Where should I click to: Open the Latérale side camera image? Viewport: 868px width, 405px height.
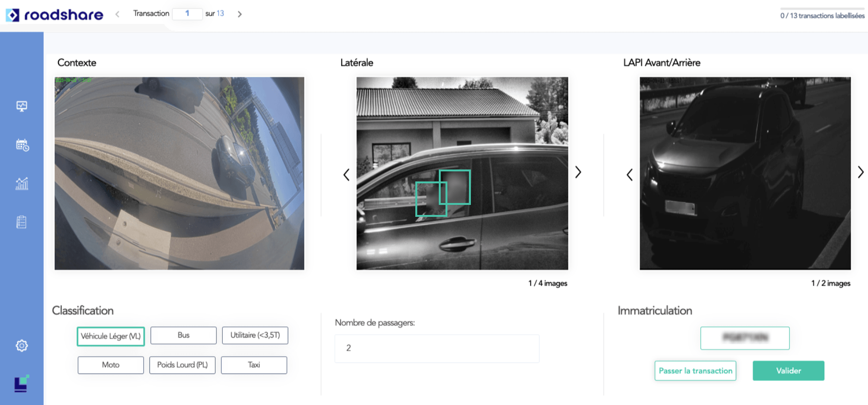point(462,173)
